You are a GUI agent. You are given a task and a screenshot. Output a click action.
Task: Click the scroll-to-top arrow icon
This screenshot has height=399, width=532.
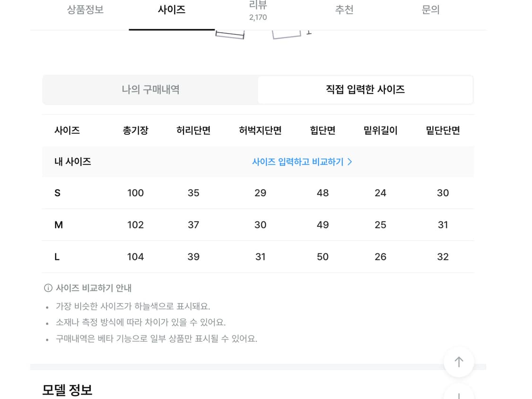pos(459,362)
